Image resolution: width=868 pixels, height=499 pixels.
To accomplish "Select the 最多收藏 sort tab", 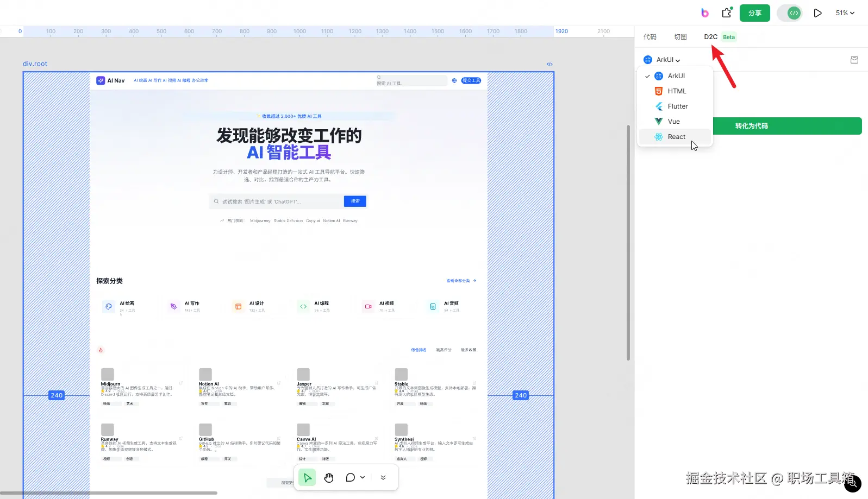I will coord(469,350).
